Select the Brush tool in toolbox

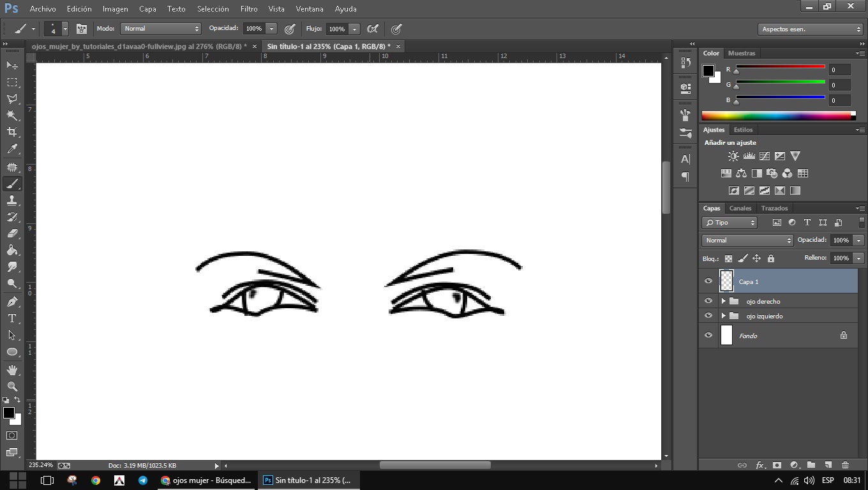point(12,184)
